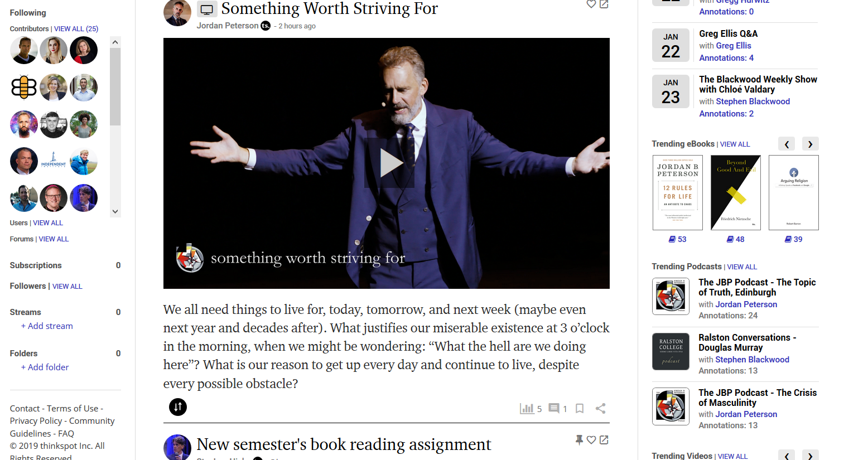Screen dimensions: 868x460
Task: Show previous Trending eBooks
Action: point(787,144)
